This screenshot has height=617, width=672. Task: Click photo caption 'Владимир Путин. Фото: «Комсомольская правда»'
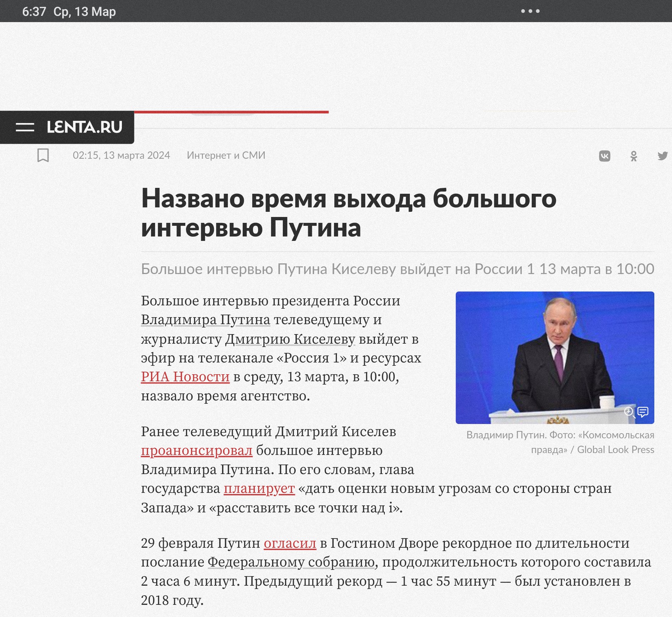point(560,442)
